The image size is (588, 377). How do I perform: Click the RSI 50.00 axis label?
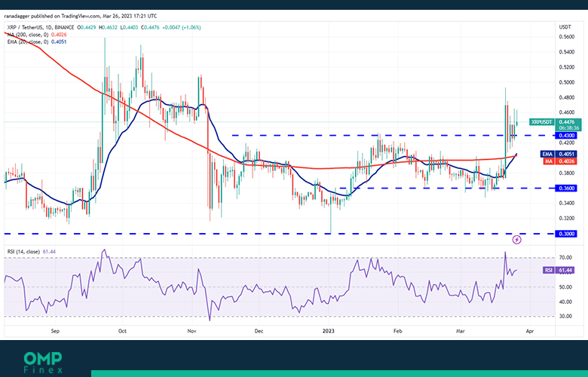(566, 287)
